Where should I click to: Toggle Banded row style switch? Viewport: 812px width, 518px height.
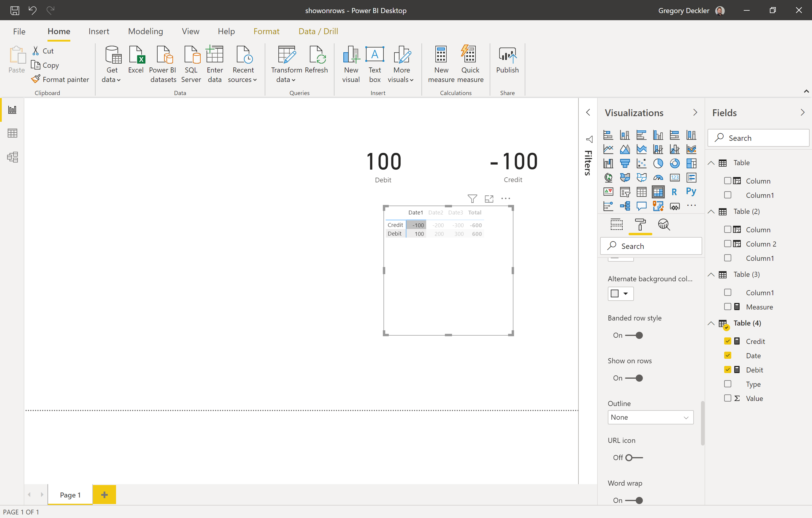(634, 335)
